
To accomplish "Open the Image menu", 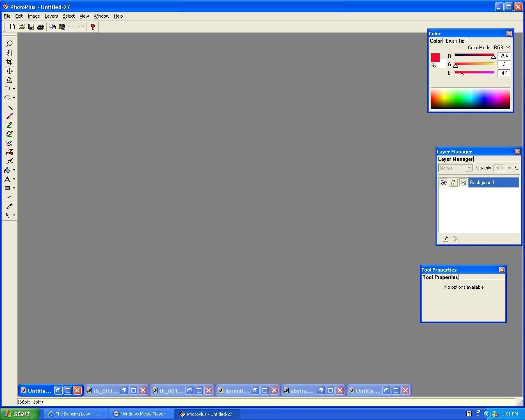I will pos(34,16).
